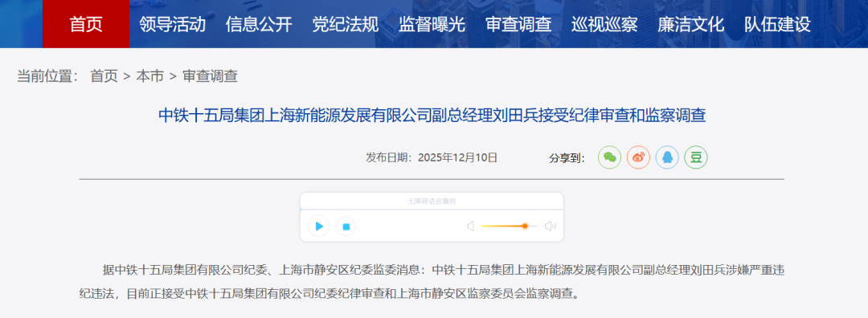Share article to Weibo
This screenshot has height=318, width=868.
[x=638, y=157]
